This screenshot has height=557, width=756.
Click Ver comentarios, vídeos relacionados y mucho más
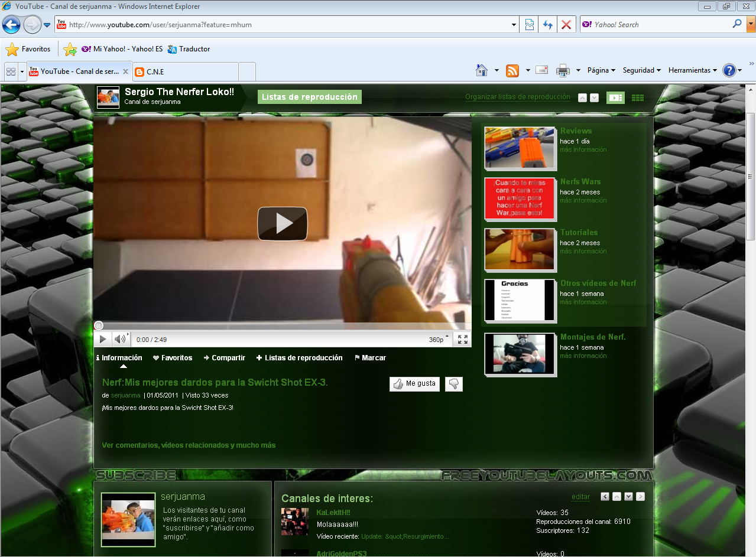[x=189, y=445]
